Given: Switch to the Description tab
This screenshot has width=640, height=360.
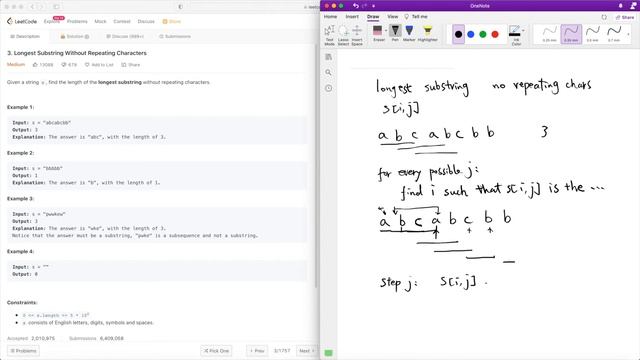Looking at the screenshot, I should click(x=25, y=36).
